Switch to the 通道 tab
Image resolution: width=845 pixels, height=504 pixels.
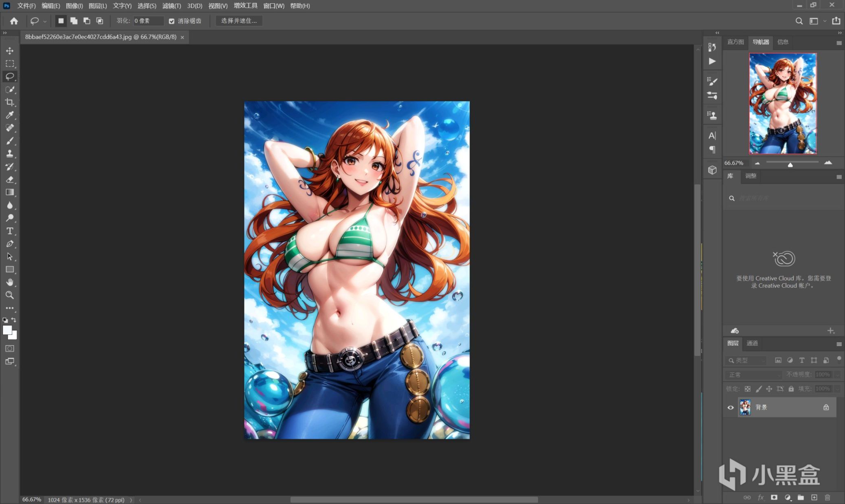click(752, 343)
